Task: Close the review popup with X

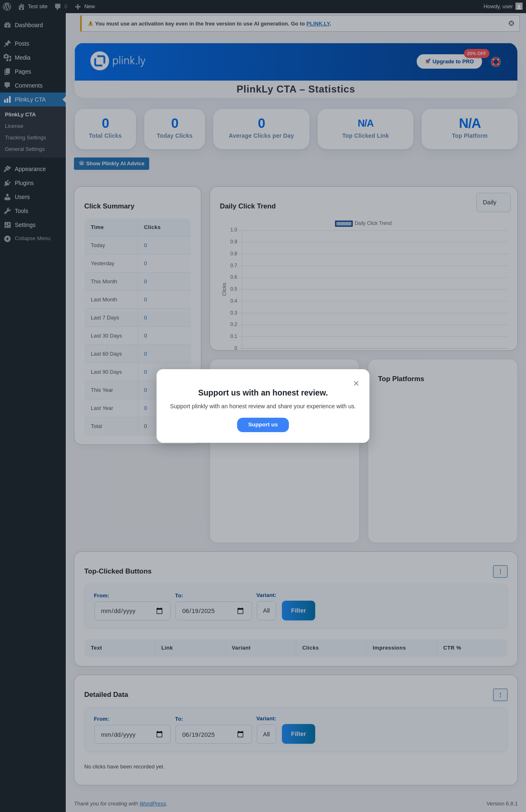Action: pos(356,383)
